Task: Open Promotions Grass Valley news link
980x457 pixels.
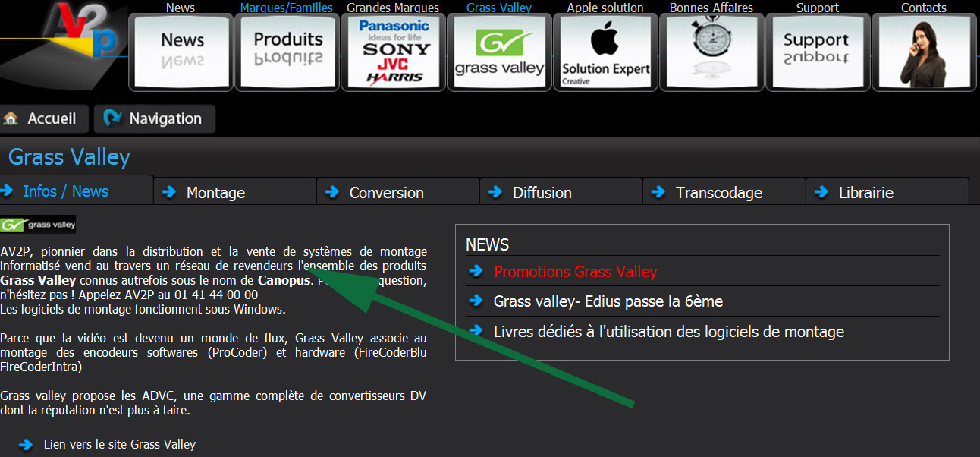Action: click(575, 272)
